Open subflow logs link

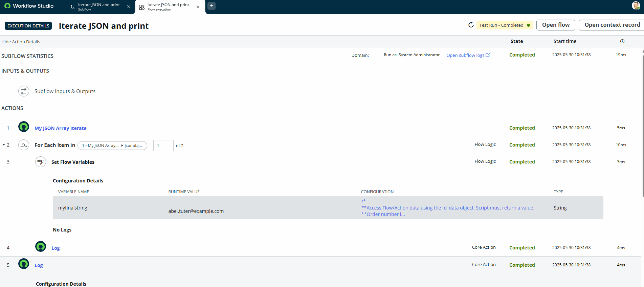(x=465, y=55)
